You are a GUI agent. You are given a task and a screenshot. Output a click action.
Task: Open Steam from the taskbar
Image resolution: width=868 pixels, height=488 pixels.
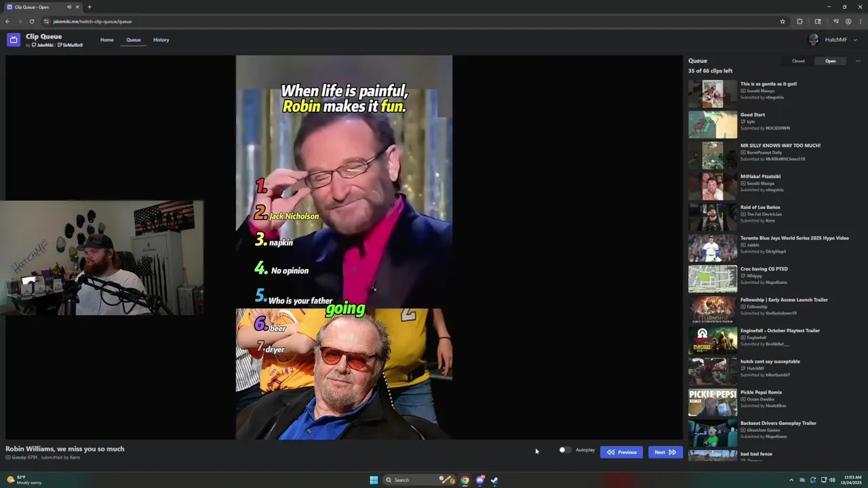pyautogui.click(x=494, y=480)
